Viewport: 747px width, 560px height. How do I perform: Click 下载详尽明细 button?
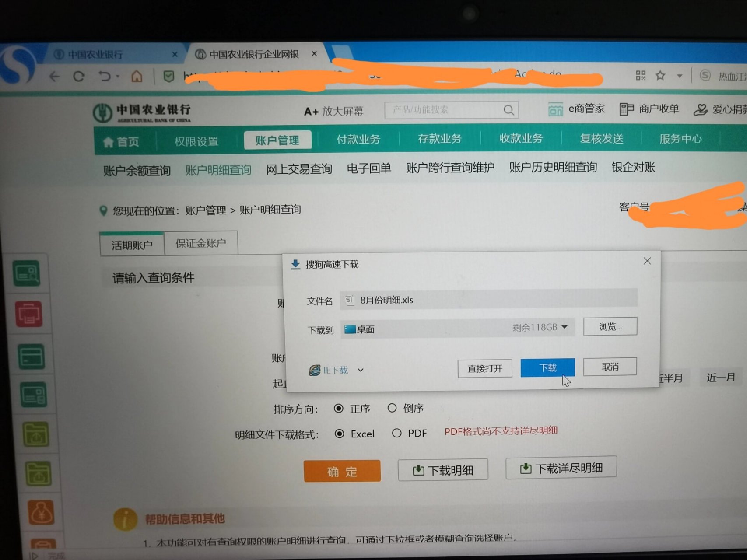point(561,468)
